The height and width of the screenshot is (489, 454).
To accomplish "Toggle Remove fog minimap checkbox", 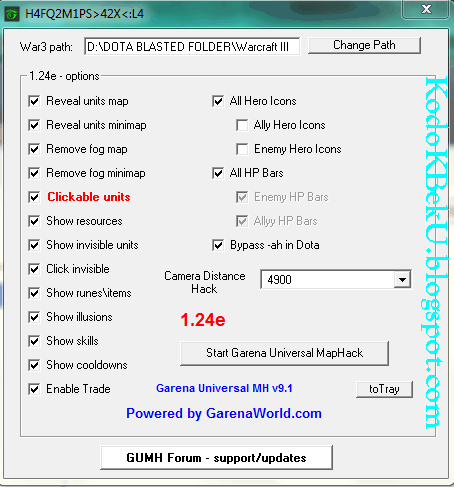I will tap(34, 173).
